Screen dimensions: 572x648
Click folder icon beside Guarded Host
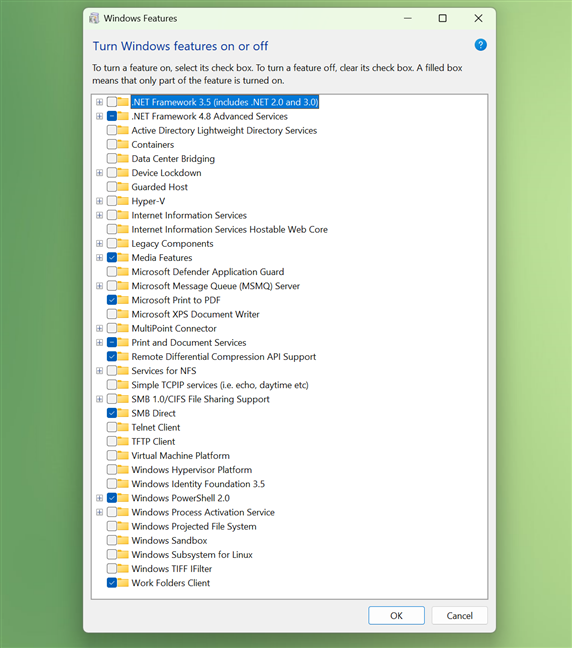tap(123, 187)
